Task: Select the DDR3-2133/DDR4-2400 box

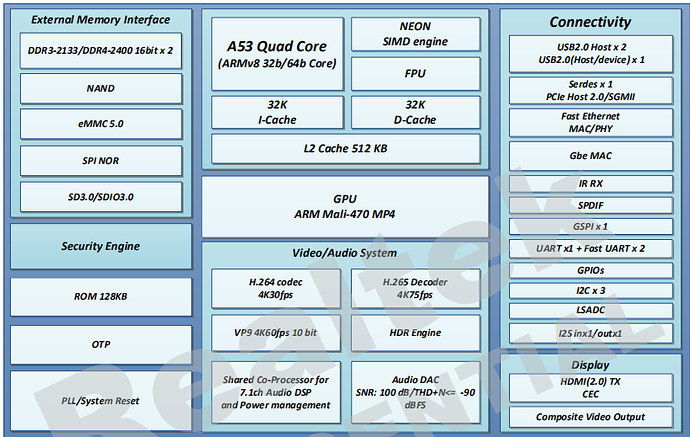Action: pos(101,51)
